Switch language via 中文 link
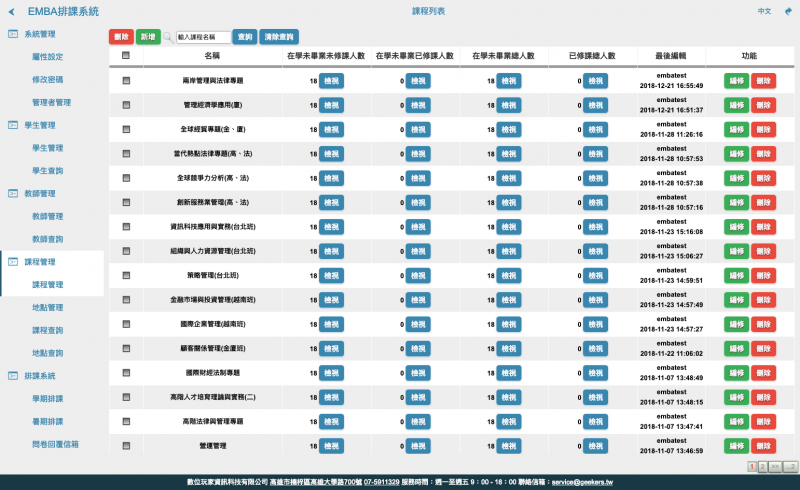The height and width of the screenshot is (490, 800). [764, 11]
